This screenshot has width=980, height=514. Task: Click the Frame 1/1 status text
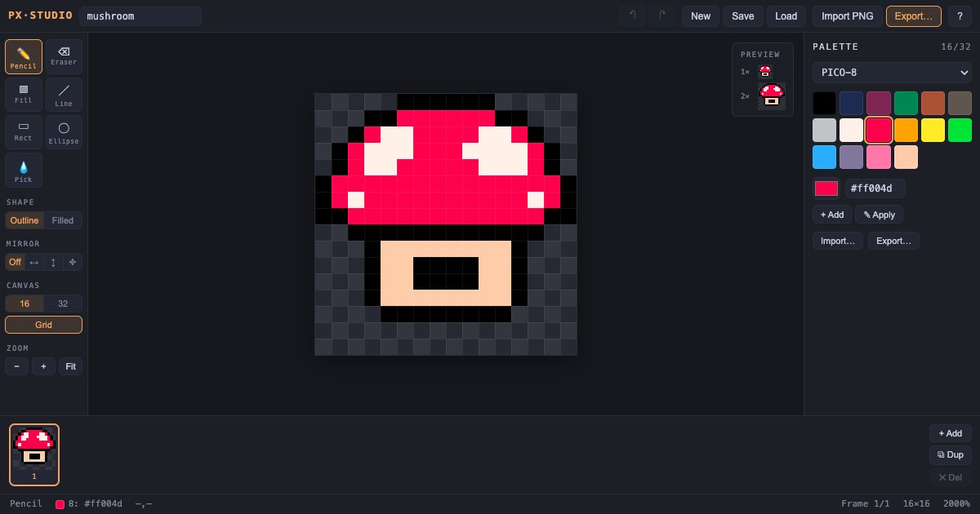coord(866,504)
